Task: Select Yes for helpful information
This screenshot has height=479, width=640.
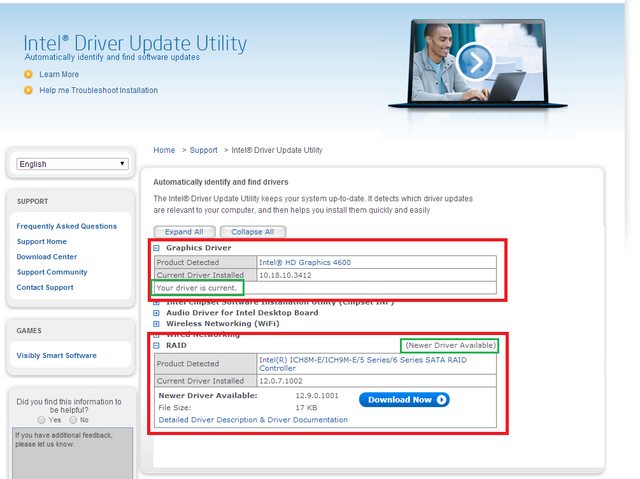Action: [41, 420]
